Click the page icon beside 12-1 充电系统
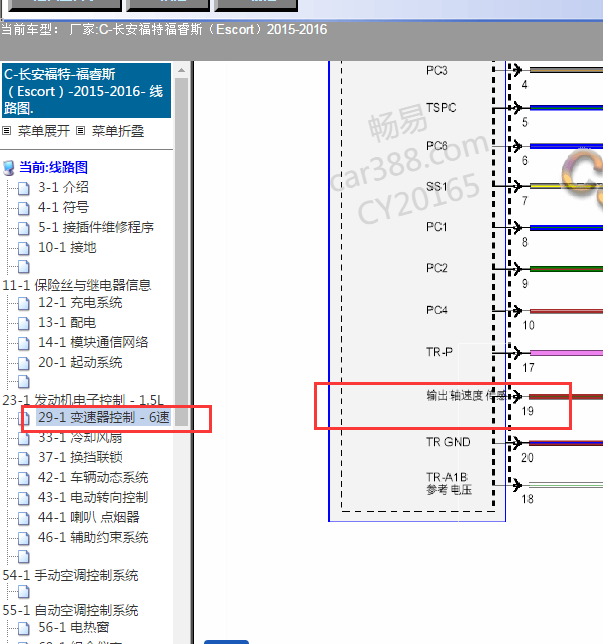The height and width of the screenshot is (644, 603). [24, 304]
